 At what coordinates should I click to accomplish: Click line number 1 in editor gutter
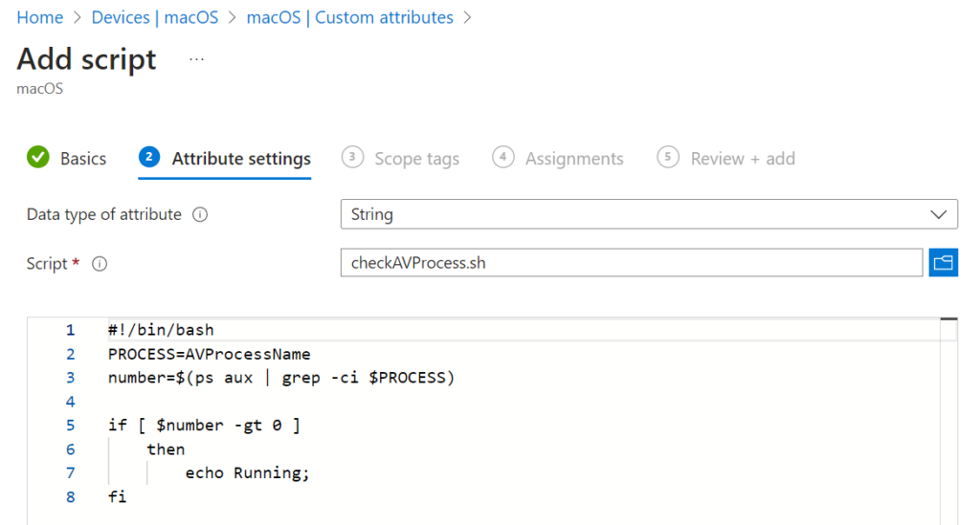70,330
